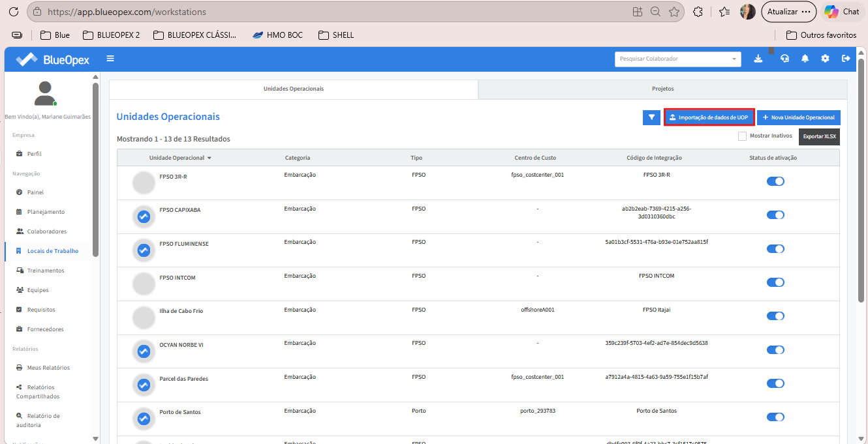Image resolution: width=868 pixels, height=444 pixels.
Task: Click Nova Unidade Operacional button
Action: click(799, 117)
